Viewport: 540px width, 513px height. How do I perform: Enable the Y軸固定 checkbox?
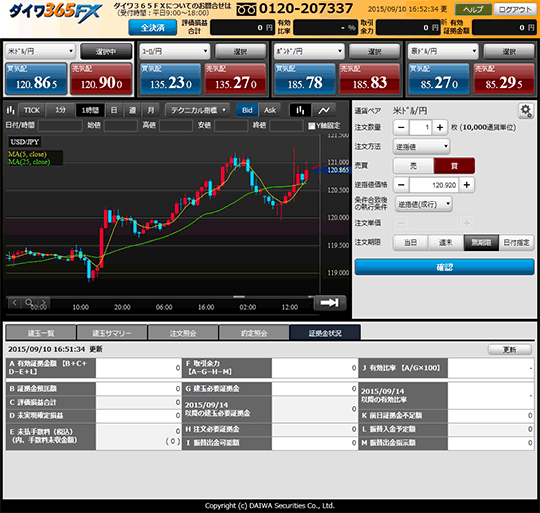pyautogui.click(x=311, y=126)
